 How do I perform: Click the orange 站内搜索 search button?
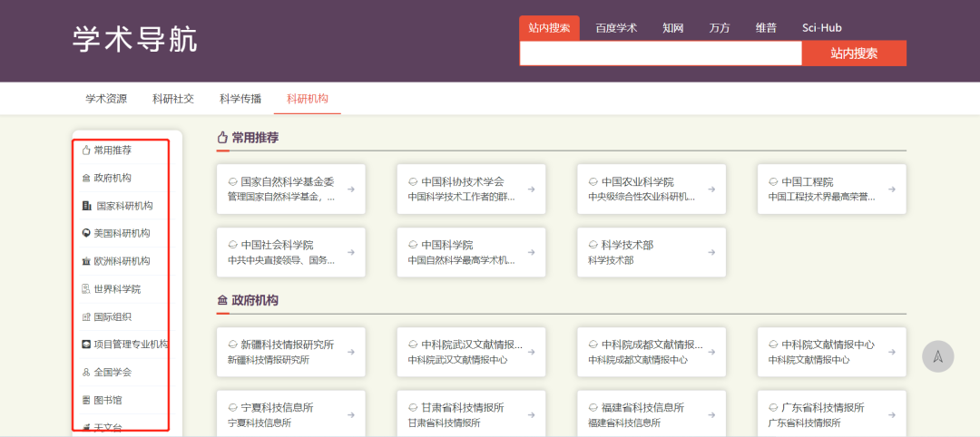coord(854,53)
